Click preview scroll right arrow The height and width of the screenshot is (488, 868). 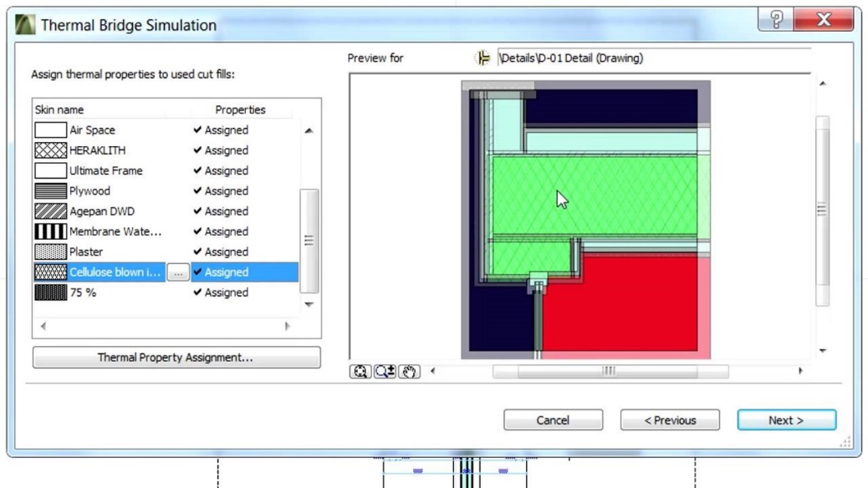800,371
